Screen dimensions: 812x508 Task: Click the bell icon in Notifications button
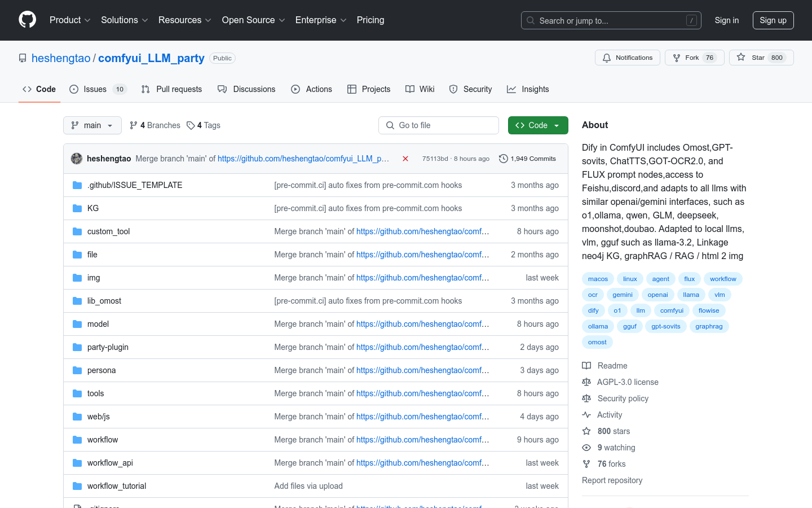607,58
